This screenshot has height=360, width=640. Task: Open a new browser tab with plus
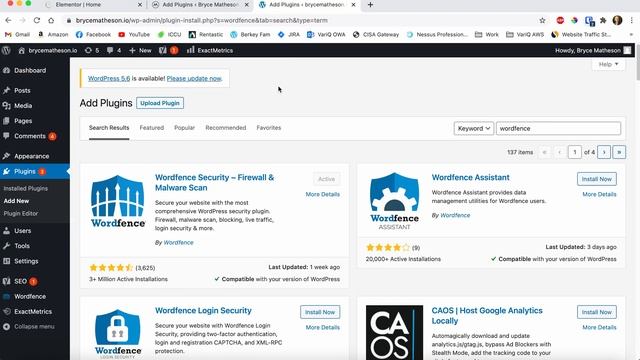[370, 5]
